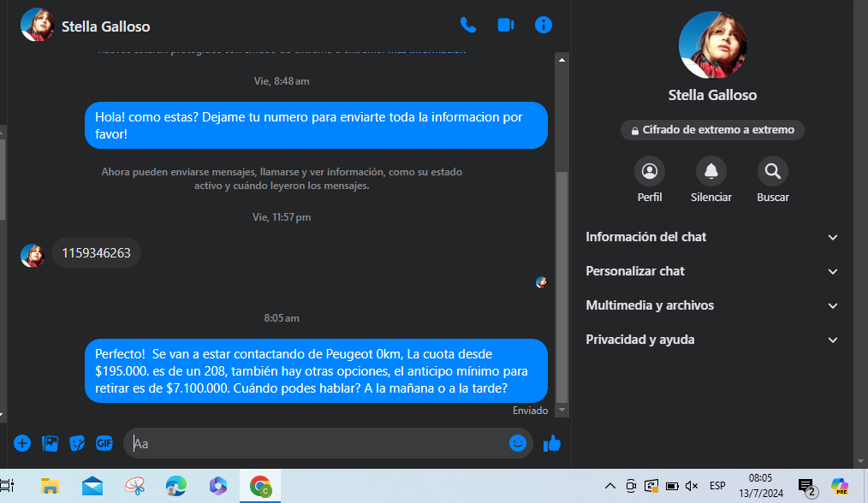Expand Multimedia y archivos section
868x503 pixels.
click(712, 305)
